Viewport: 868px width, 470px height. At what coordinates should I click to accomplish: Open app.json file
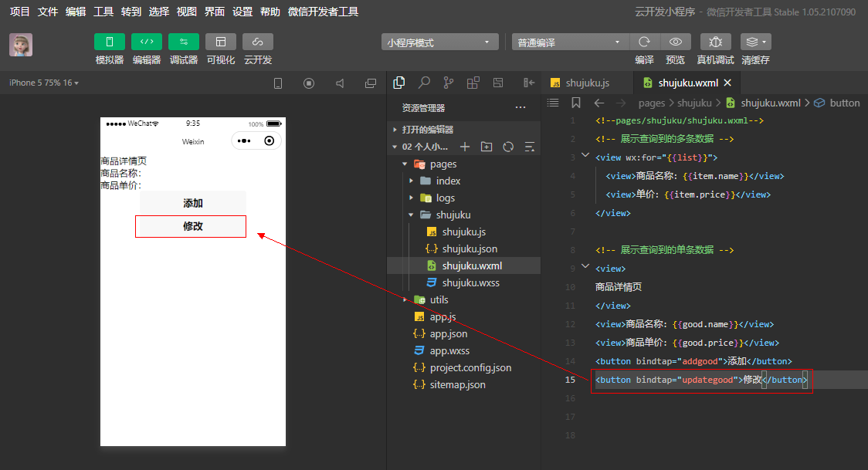(463, 333)
